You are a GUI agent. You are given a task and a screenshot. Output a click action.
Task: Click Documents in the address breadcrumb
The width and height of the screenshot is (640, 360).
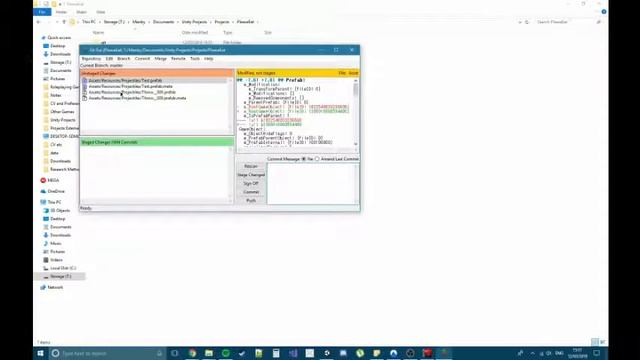(x=163, y=22)
